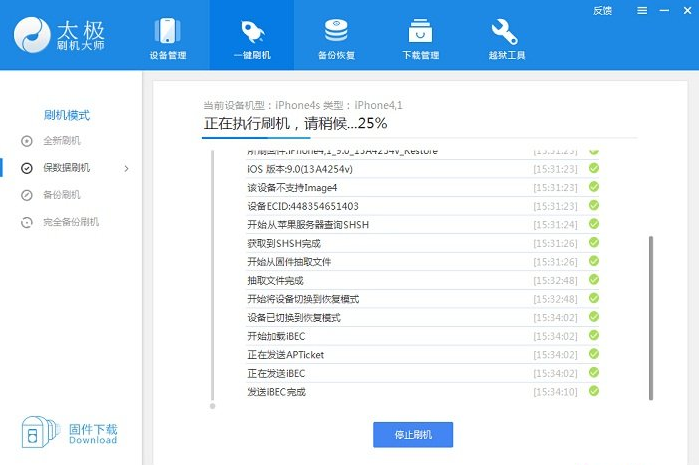Click the 太极刷机大师 logo
Image resolution: width=700 pixels, height=465 pixels.
pyautogui.click(x=59, y=35)
